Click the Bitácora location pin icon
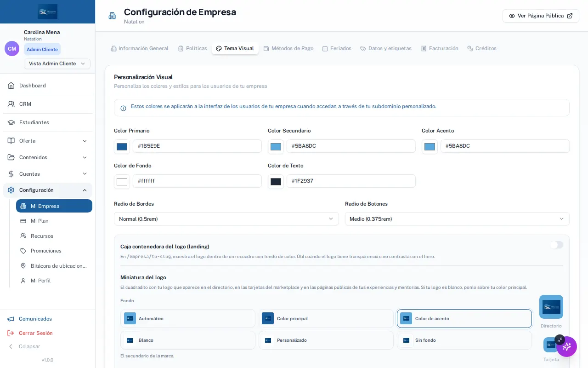588x368 pixels. coord(23,266)
